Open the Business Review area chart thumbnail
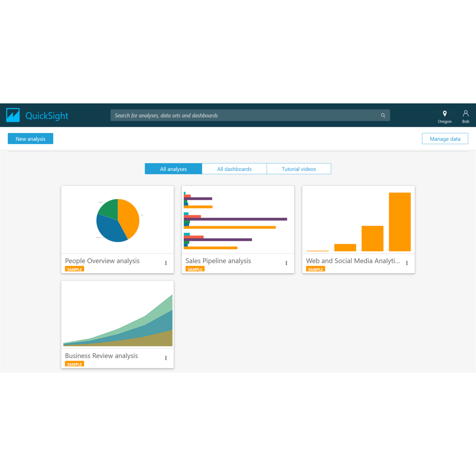Viewport: 476px width, 476px height. (x=117, y=314)
